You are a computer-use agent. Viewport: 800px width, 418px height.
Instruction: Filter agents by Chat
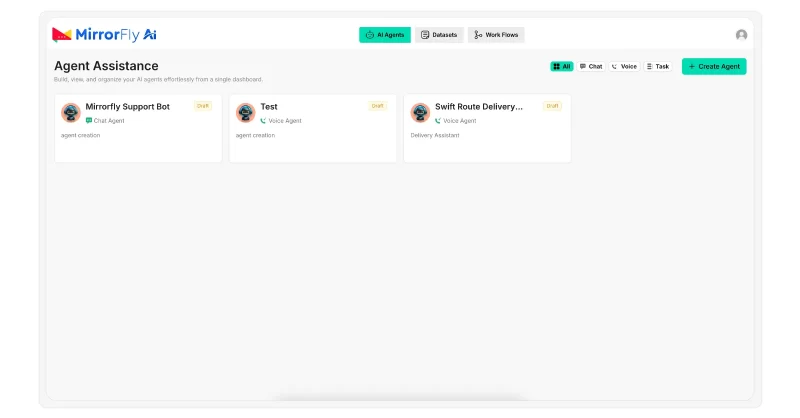point(591,66)
